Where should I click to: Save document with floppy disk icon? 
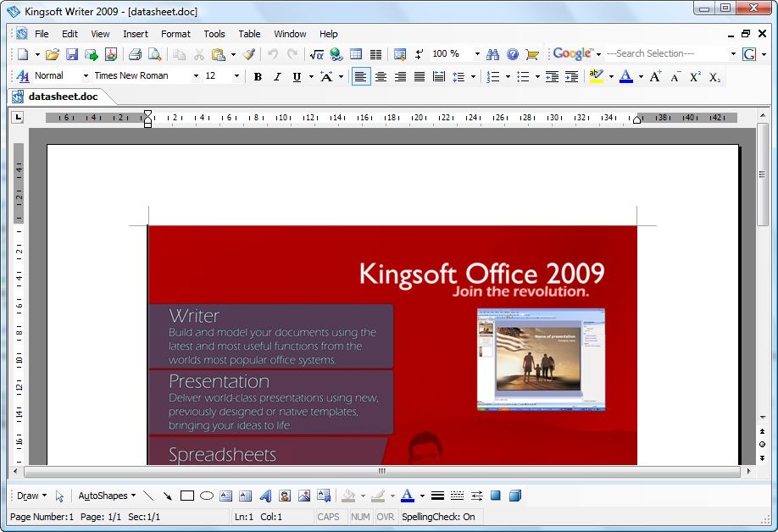click(x=72, y=54)
